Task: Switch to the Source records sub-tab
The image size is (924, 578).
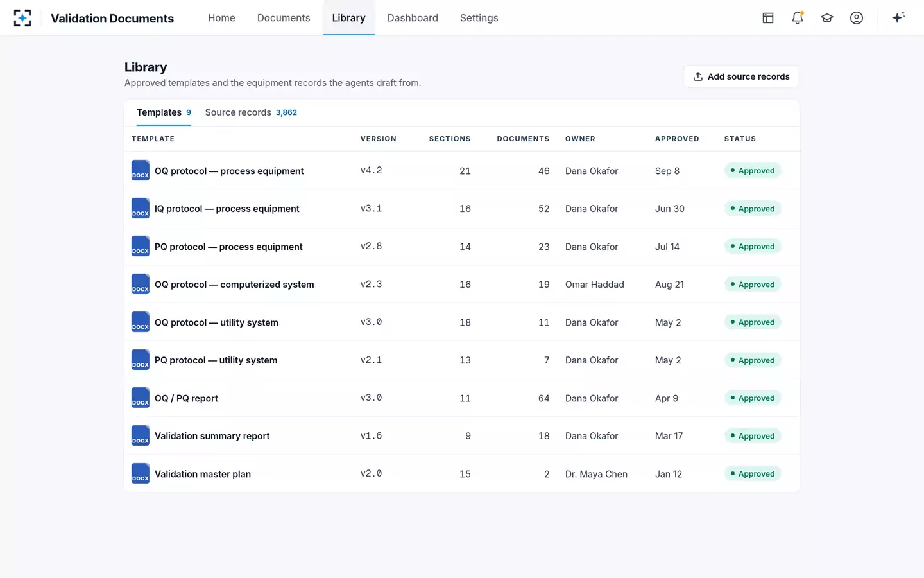Action: [251, 112]
